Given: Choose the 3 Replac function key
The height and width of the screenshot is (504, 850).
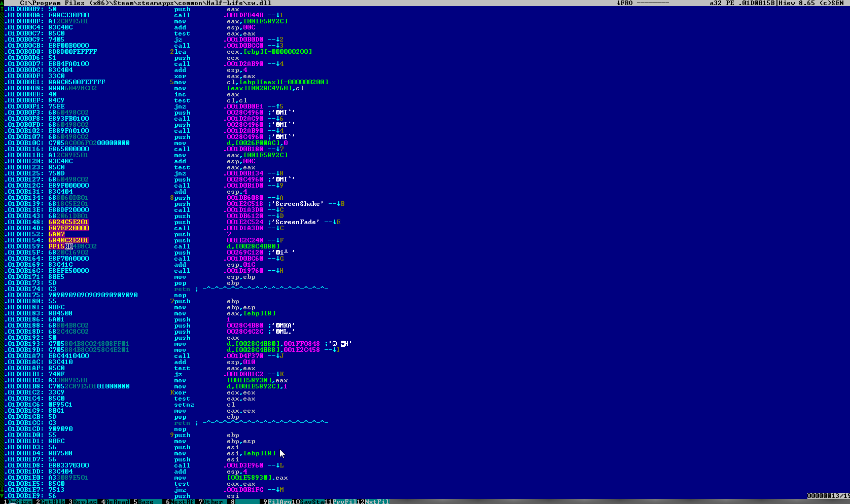Looking at the screenshot, I should (x=83, y=501).
